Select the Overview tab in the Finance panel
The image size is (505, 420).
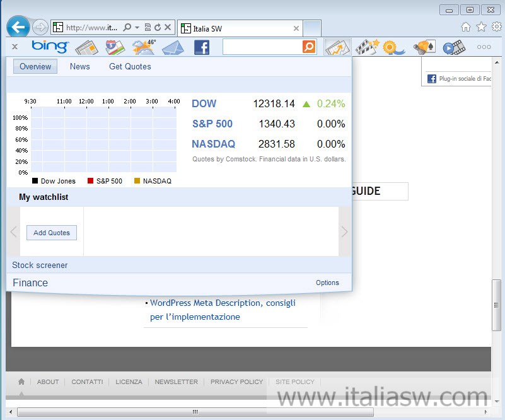coord(35,66)
